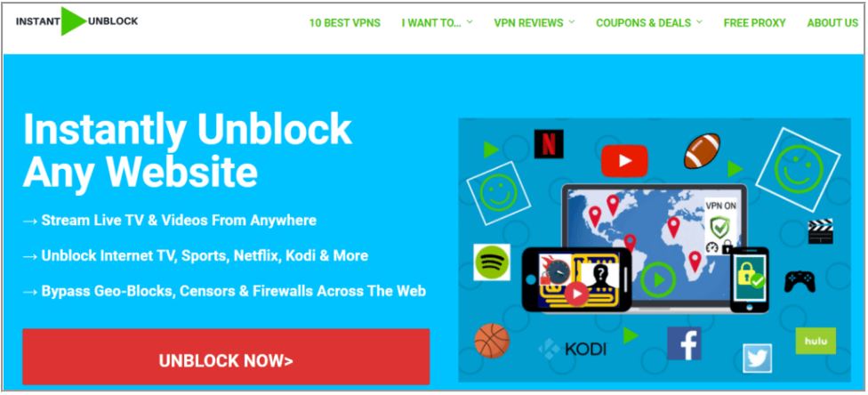Screen dimensions: 868x395
Task: Click the movie clapperboard icon
Action: tap(820, 231)
